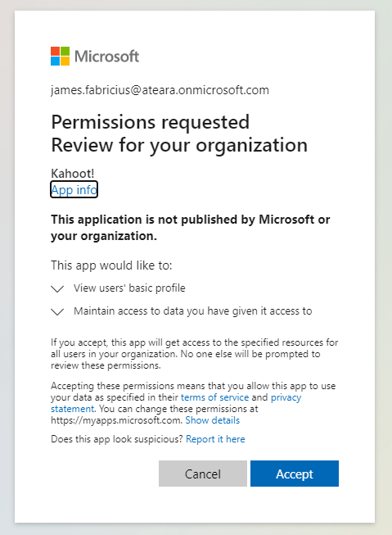This screenshot has width=392, height=535.
Task: Click Maintain access to data permission text
Action: pyautogui.click(x=193, y=311)
